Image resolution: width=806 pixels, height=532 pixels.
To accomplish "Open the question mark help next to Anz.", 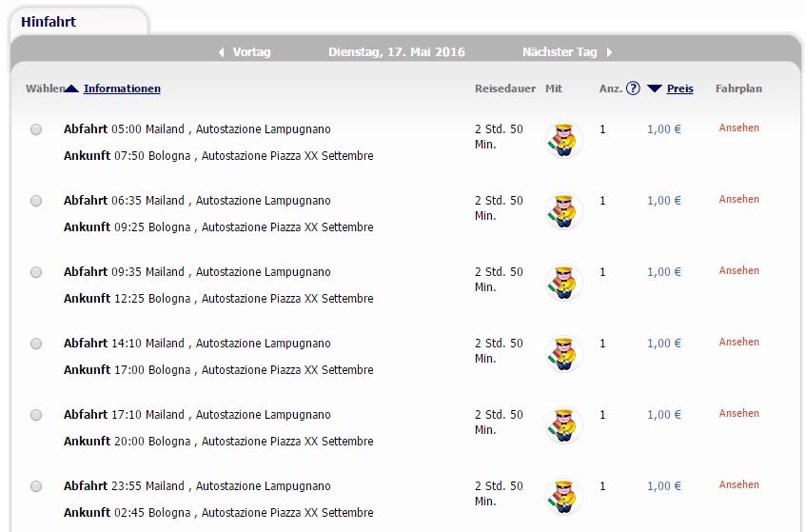I will 633,89.
